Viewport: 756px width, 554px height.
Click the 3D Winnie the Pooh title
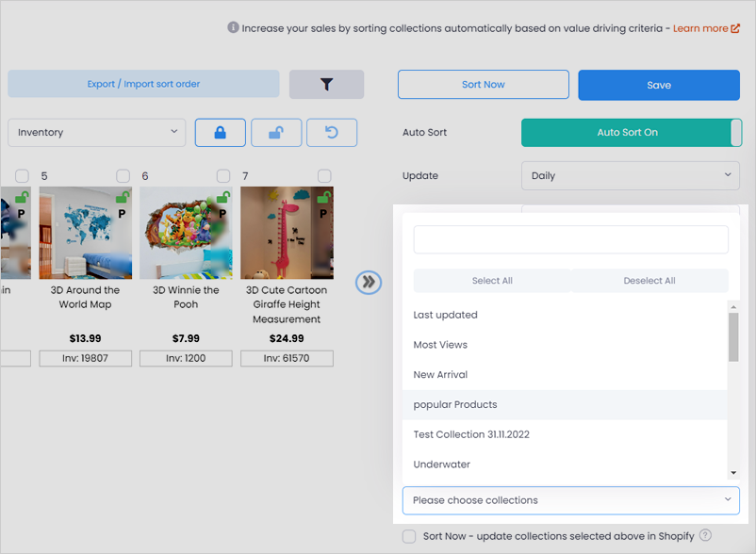point(186,297)
